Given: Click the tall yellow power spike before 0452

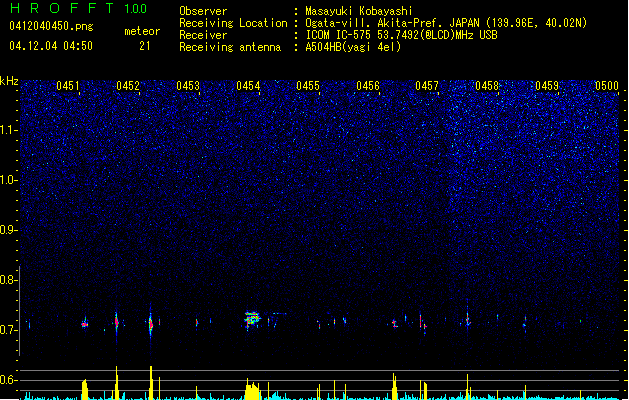Looking at the screenshot, I should (116, 382).
